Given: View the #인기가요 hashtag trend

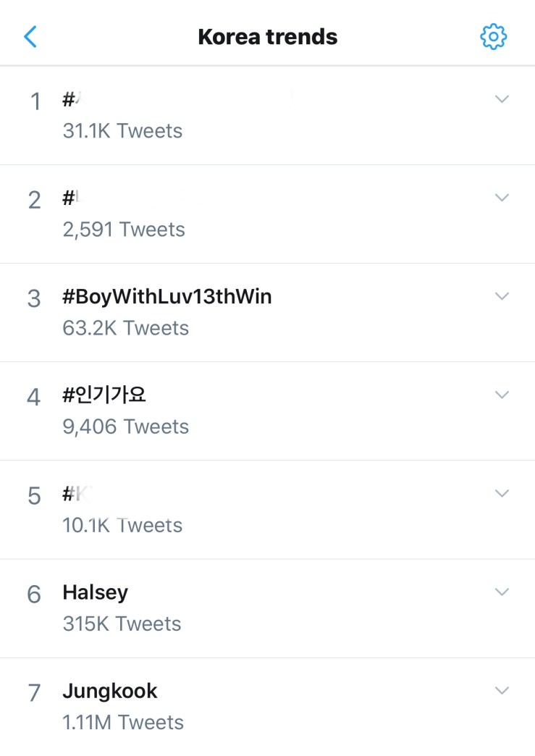Looking at the screenshot, I should pyautogui.click(x=105, y=395).
